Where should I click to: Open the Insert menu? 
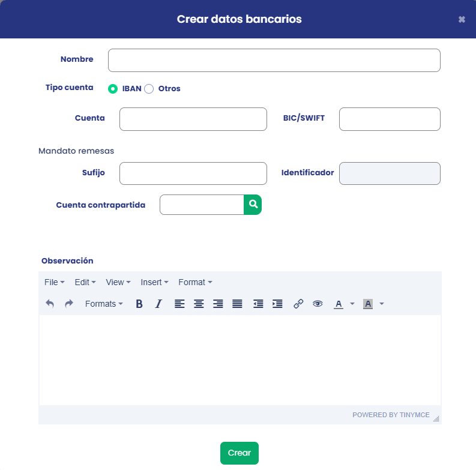click(x=154, y=282)
